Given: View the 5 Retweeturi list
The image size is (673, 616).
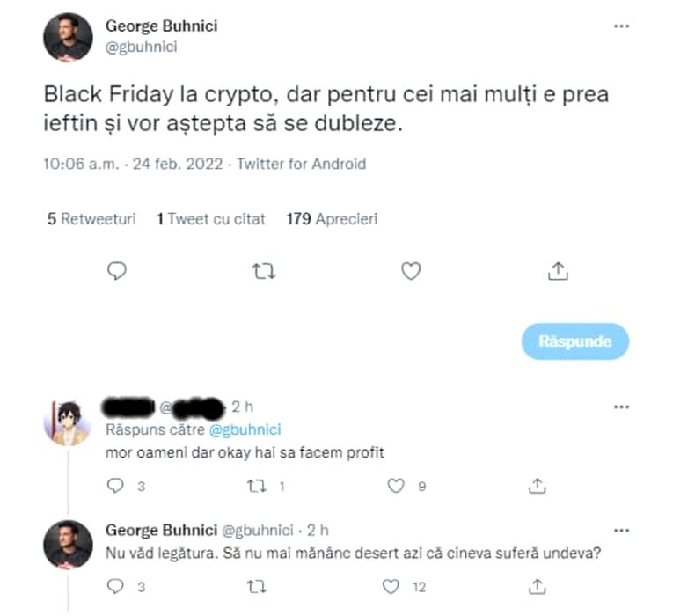Looking at the screenshot, I should pyautogui.click(x=91, y=218).
